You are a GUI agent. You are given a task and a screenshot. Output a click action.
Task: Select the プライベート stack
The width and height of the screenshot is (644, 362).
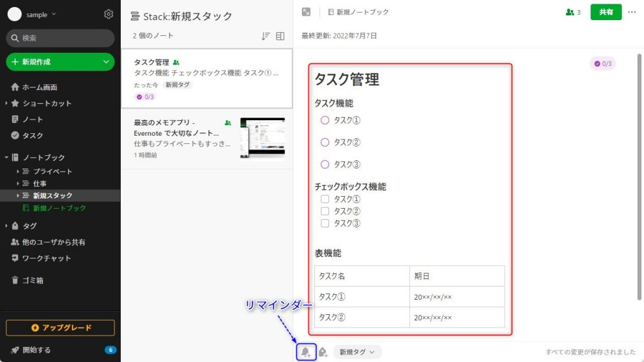[52, 171]
